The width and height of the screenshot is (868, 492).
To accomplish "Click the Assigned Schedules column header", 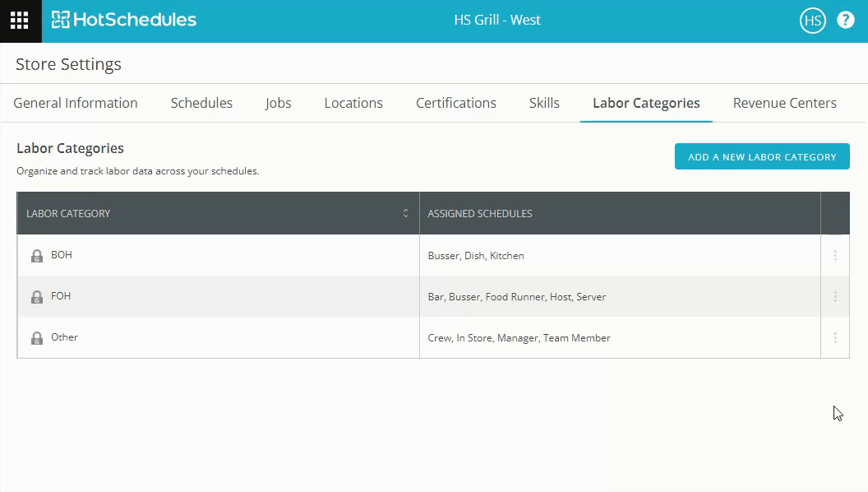I will tap(480, 214).
